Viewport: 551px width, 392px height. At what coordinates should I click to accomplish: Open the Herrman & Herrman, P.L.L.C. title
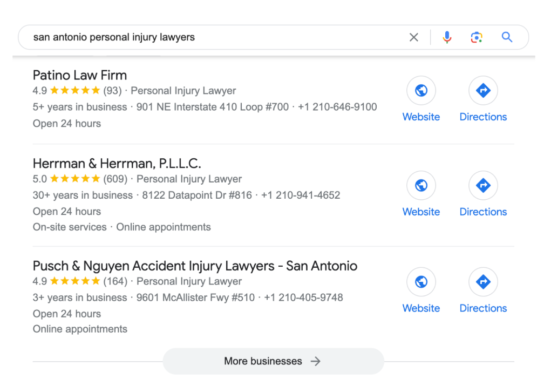117,164
